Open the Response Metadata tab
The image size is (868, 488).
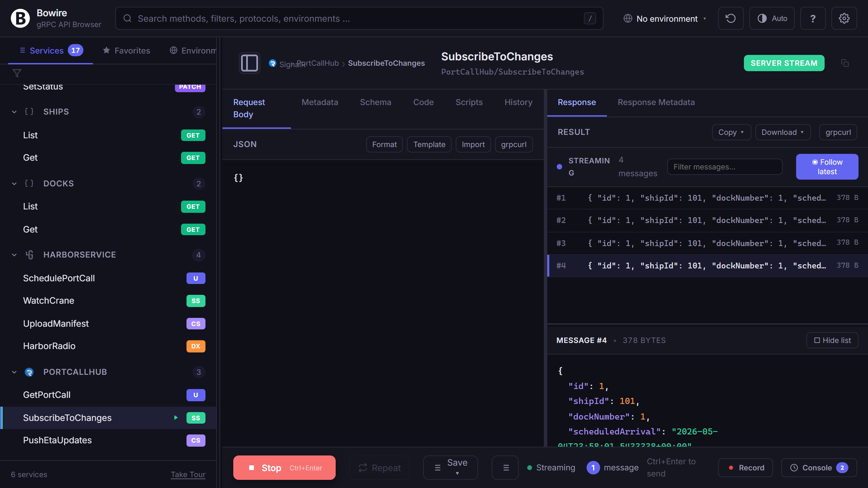[656, 102]
